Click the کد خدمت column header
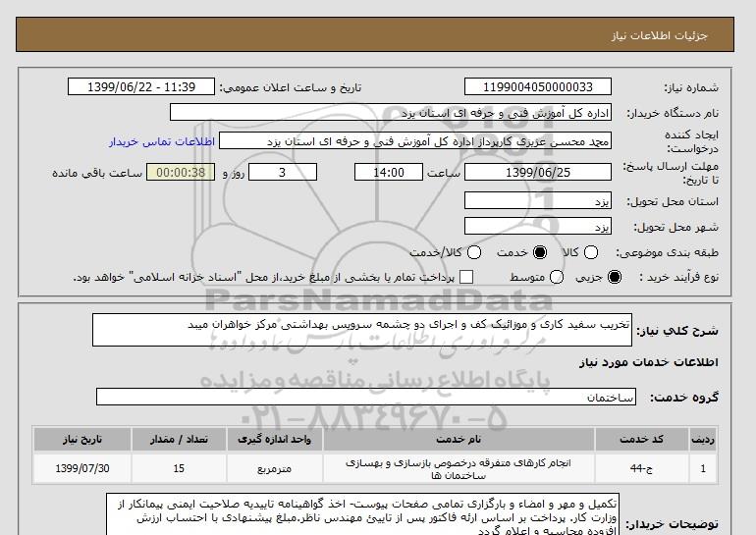The image size is (756, 535). (x=642, y=439)
